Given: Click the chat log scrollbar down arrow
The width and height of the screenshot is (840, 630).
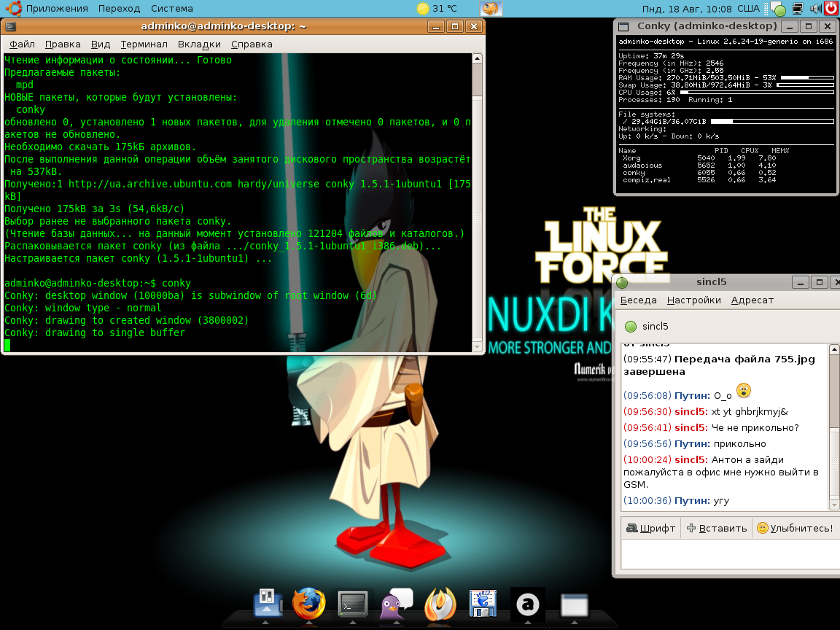Looking at the screenshot, I should point(834,505).
